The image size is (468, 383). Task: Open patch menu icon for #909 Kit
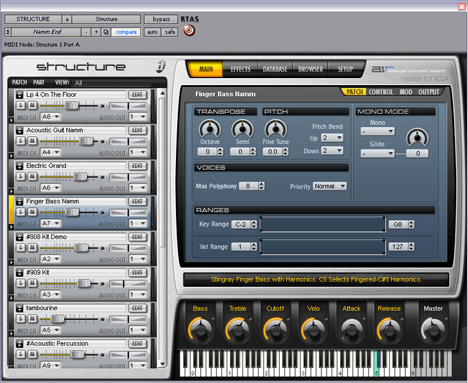[19, 273]
